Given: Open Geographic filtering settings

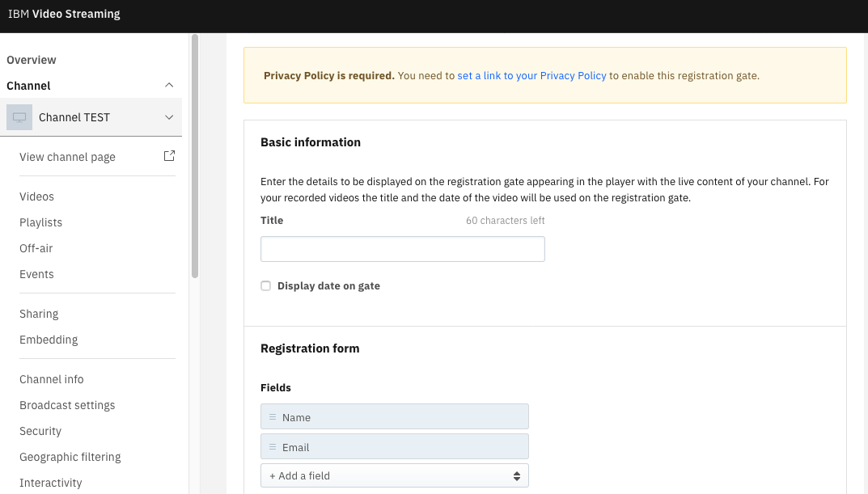Looking at the screenshot, I should [70, 458].
